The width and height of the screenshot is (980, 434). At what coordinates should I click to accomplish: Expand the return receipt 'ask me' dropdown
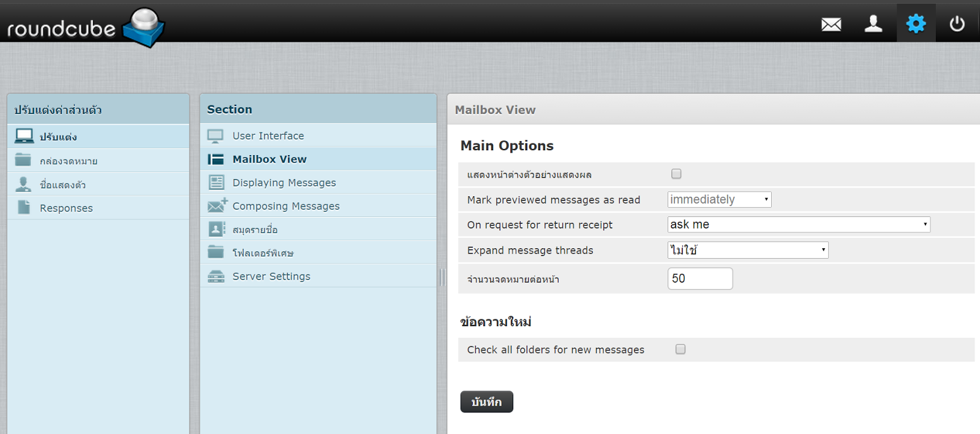[x=798, y=225]
